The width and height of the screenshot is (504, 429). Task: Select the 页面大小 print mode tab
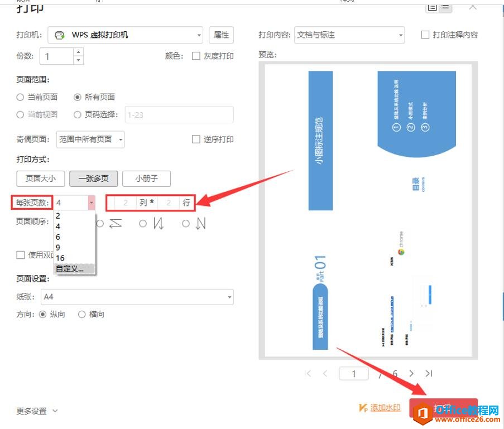click(41, 179)
